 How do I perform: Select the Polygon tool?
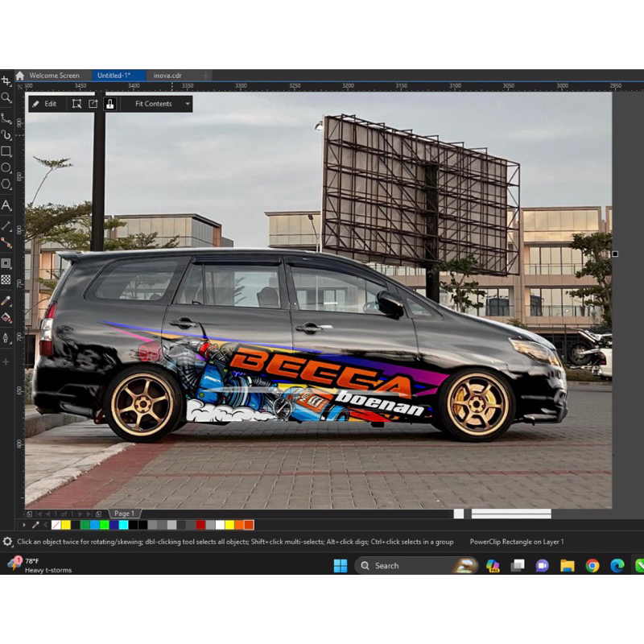coord(6,184)
